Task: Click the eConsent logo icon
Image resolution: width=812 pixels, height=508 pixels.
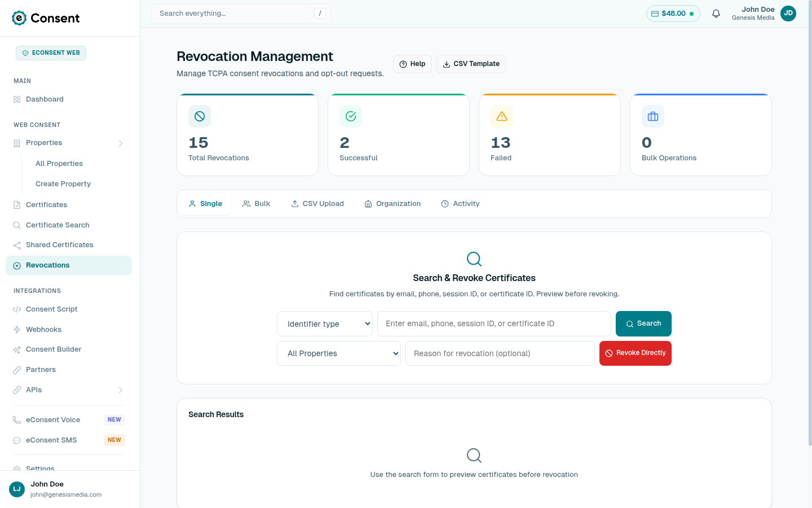Action: [19, 18]
